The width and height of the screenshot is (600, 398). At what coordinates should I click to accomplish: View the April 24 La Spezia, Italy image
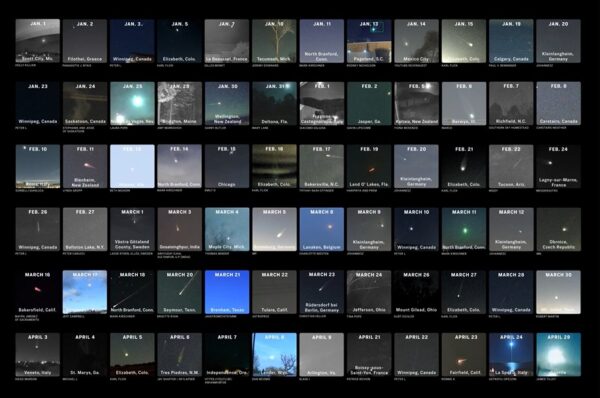click(x=511, y=355)
